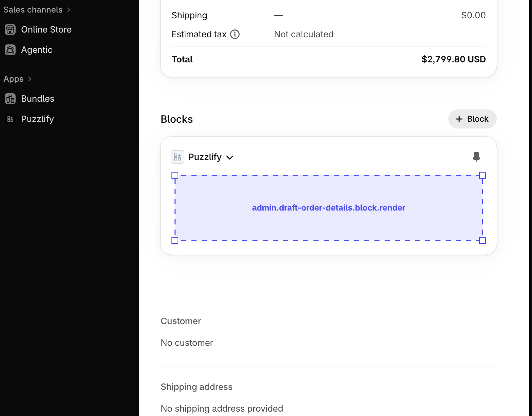532x416 pixels.
Task: Select the admin.draft-order-details.block.render placeholder
Action: 329,208
